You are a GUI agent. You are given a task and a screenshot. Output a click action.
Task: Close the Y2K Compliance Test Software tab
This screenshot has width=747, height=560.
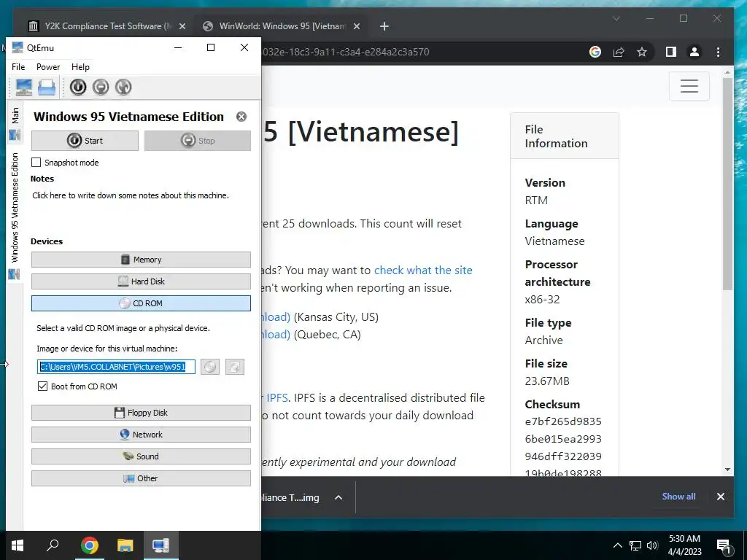pyautogui.click(x=182, y=26)
